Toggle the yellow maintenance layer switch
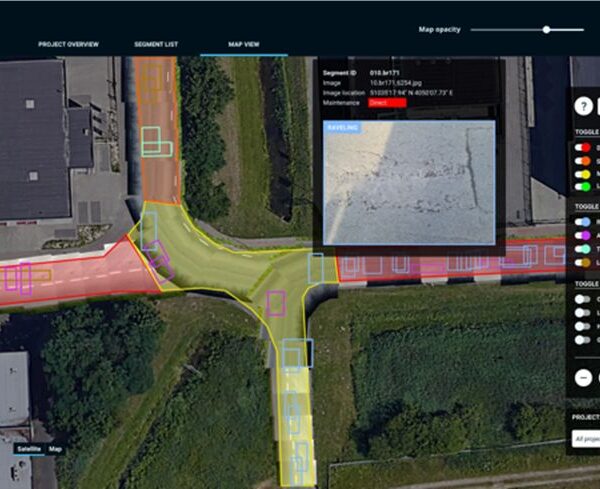This screenshot has height=489, width=600. pyautogui.click(x=584, y=173)
